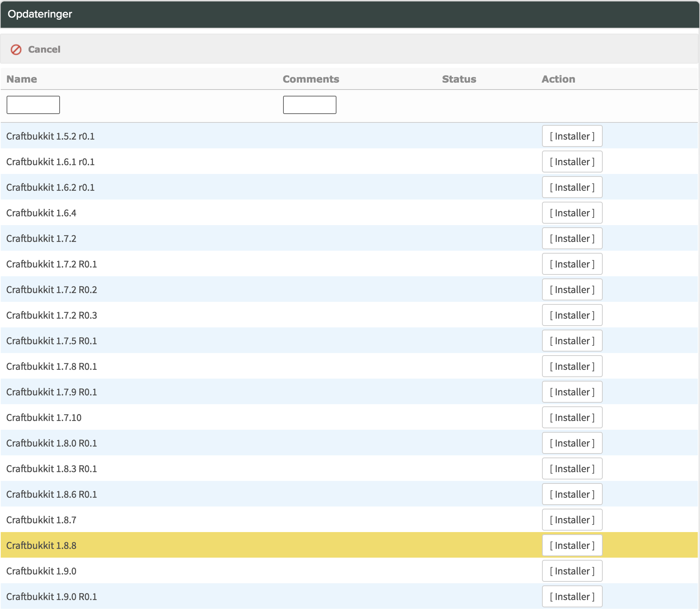Select the Craftbukkit 1.7.2 R0.3 name
The width and height of the screenshot is (700, 611).
pyautogui.click(x=52, y=315)
